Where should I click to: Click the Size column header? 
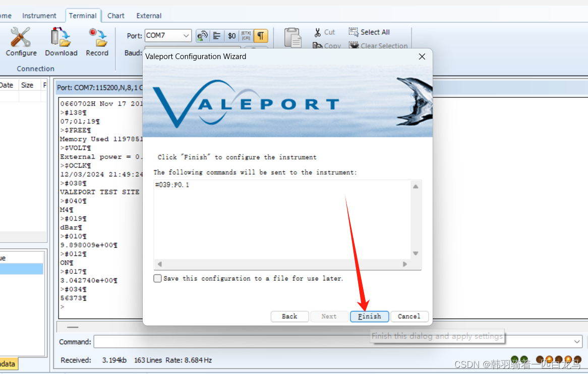(x=27, y=85)
